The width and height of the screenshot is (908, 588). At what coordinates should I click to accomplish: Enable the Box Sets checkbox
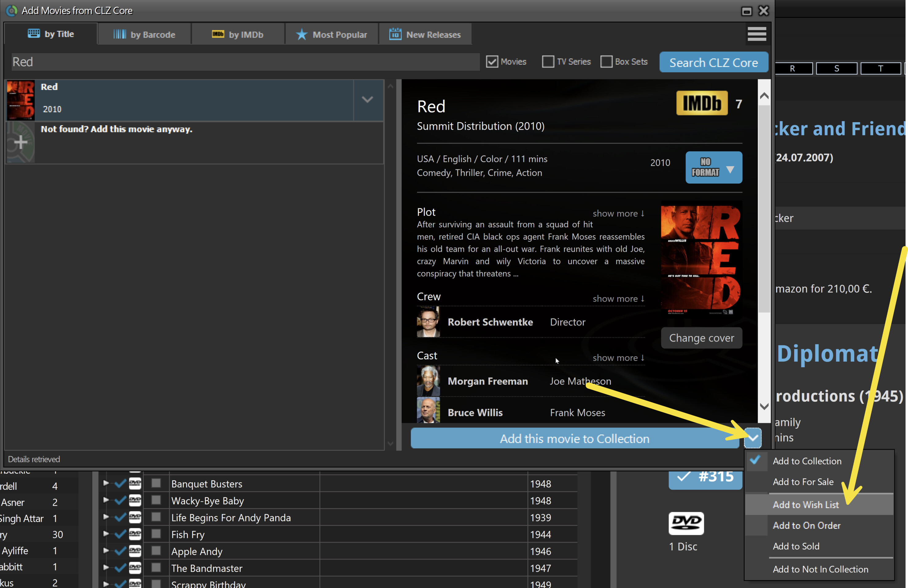tap(606, 62)
